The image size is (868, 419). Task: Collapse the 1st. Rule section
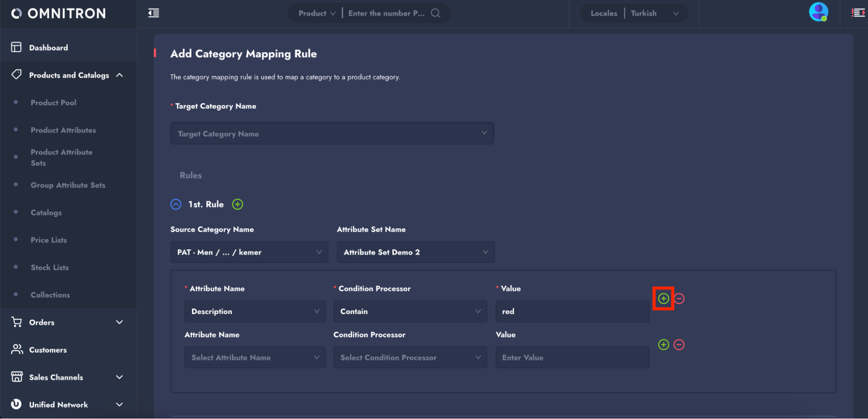[176, 204]
